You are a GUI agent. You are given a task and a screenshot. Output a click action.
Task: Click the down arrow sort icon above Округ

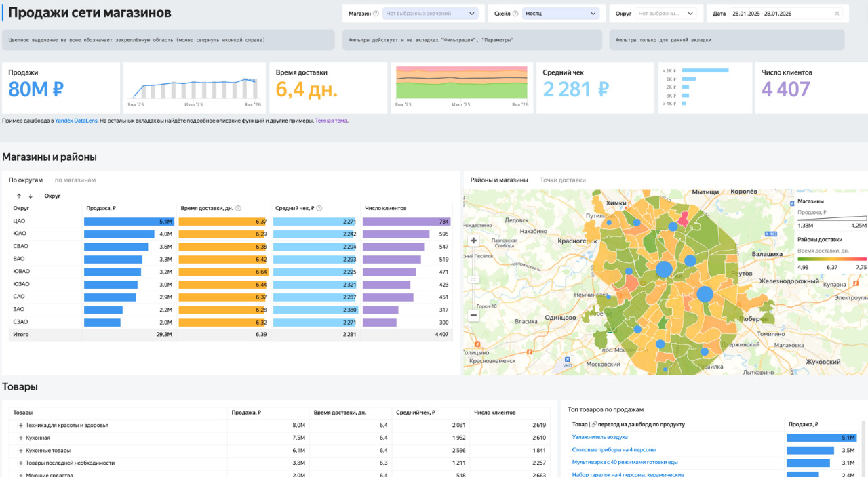[31, 196]
